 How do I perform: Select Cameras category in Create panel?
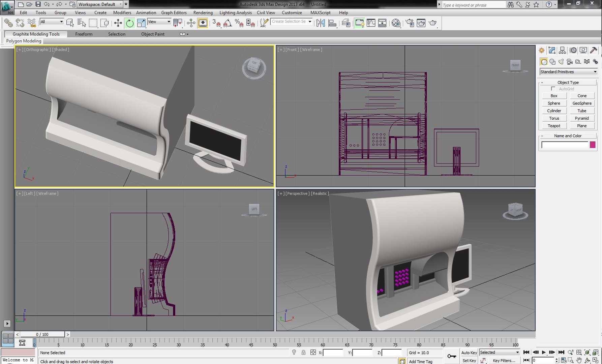pos(570,62)
